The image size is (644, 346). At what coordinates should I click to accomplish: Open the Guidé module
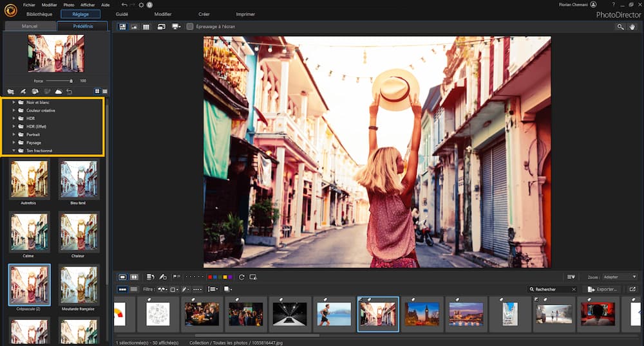(122, 14)
